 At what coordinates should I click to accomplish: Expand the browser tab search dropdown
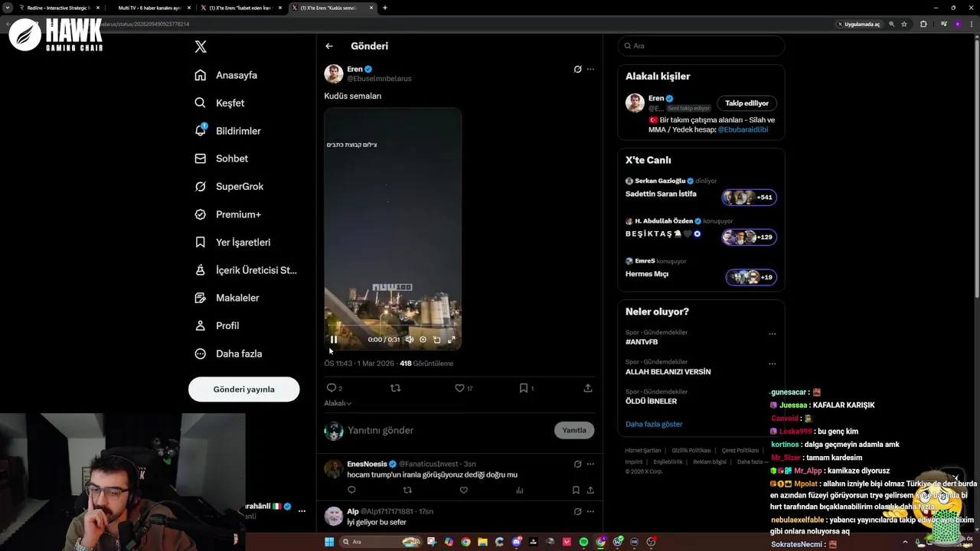[x=7, y=8]
